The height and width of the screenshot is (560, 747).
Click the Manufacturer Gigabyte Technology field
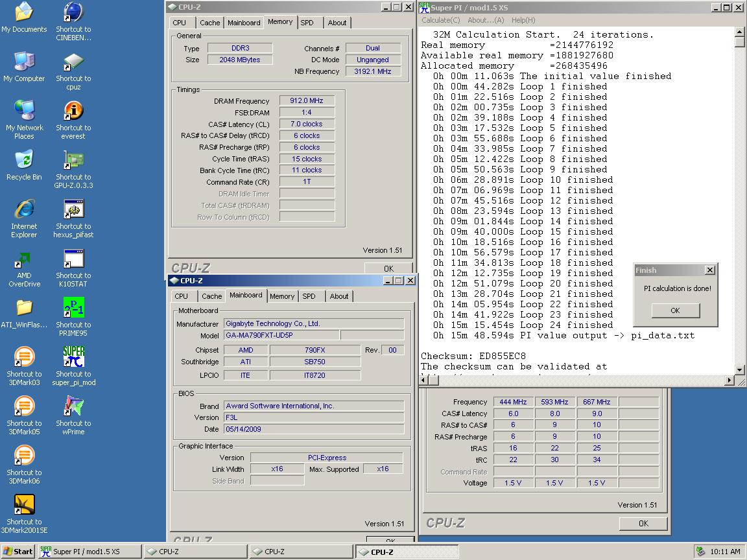314,323
